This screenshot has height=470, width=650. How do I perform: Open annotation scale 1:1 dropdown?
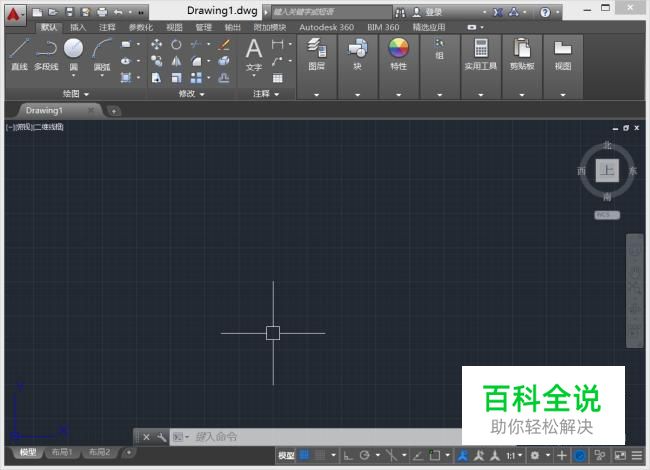pyautogui.click(x=514, y=455)
